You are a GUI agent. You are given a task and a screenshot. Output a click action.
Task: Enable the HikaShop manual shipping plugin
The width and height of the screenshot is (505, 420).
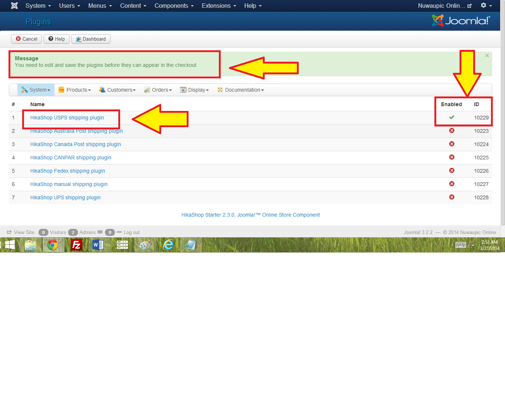[451, 184]
